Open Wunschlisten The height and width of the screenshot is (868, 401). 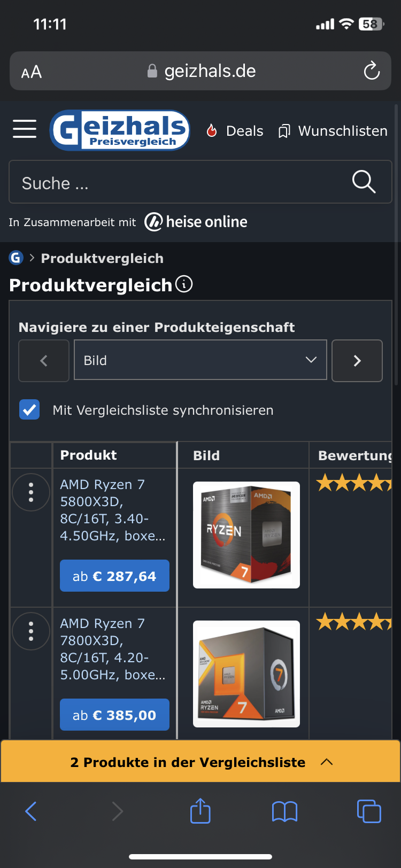[333, 131]
